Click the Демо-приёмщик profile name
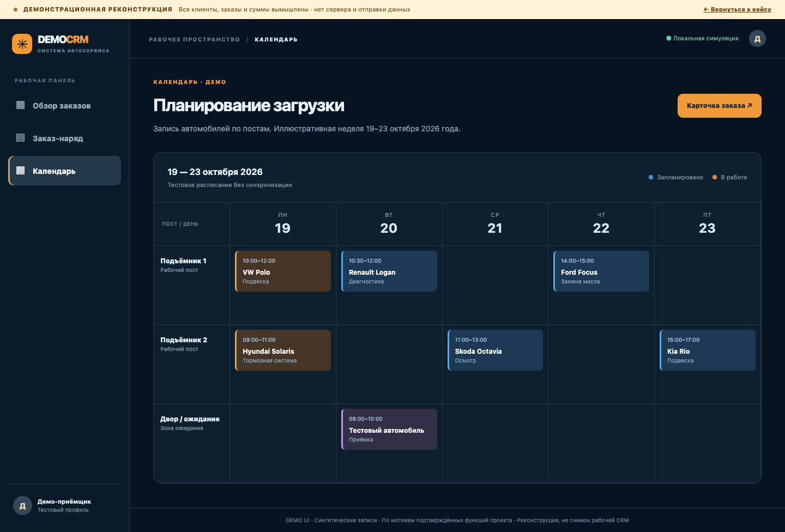785x532 pixels. point(64,501)
